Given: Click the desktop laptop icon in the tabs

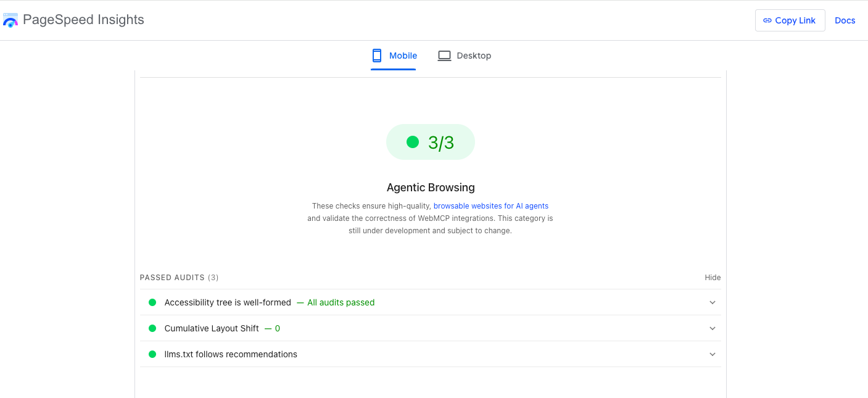Looking at the screenshot, I should coord(444,56).
